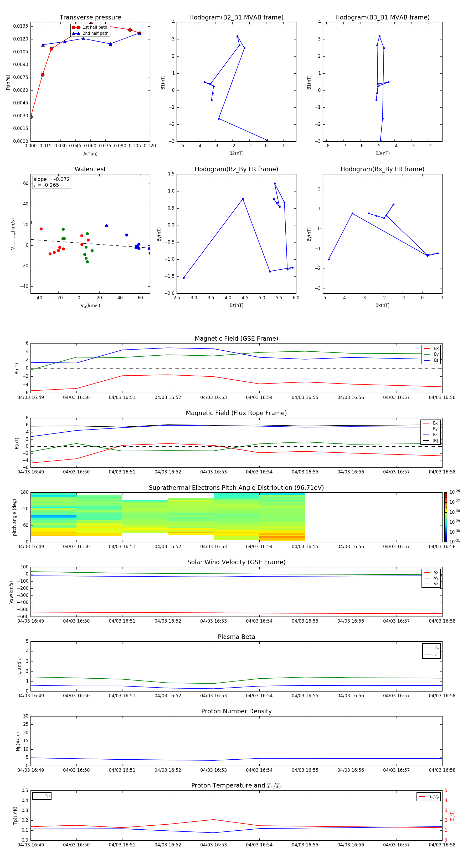Select the Bz' legend entry
The image size is (473, 868).
click(431, 435)
